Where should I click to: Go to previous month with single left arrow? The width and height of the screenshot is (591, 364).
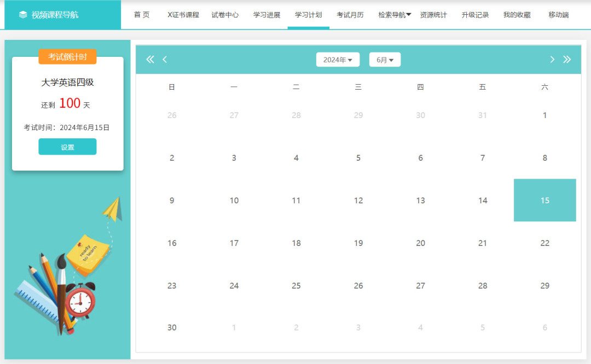coord(165,60)
